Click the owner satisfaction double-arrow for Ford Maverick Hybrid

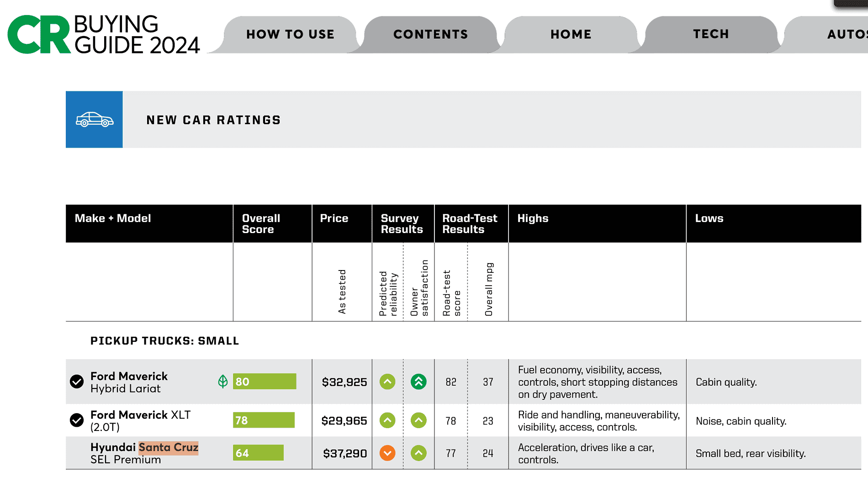(x=418, y=382)
